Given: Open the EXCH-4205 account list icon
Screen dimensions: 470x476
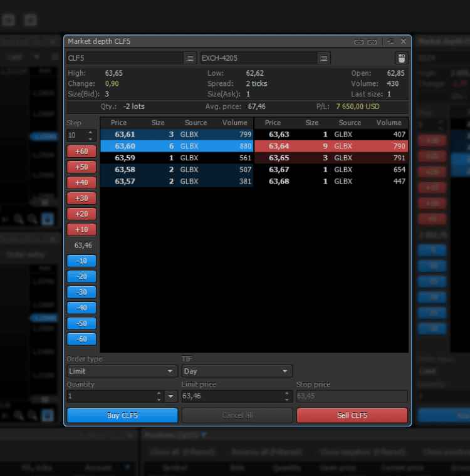Looking at the screenshot, I should tap(323, 58).
